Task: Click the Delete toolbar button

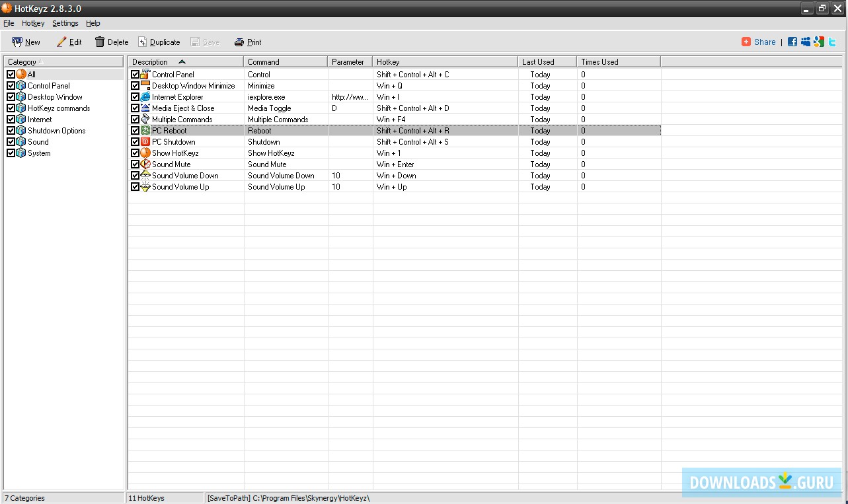Action: click(112, 42)
